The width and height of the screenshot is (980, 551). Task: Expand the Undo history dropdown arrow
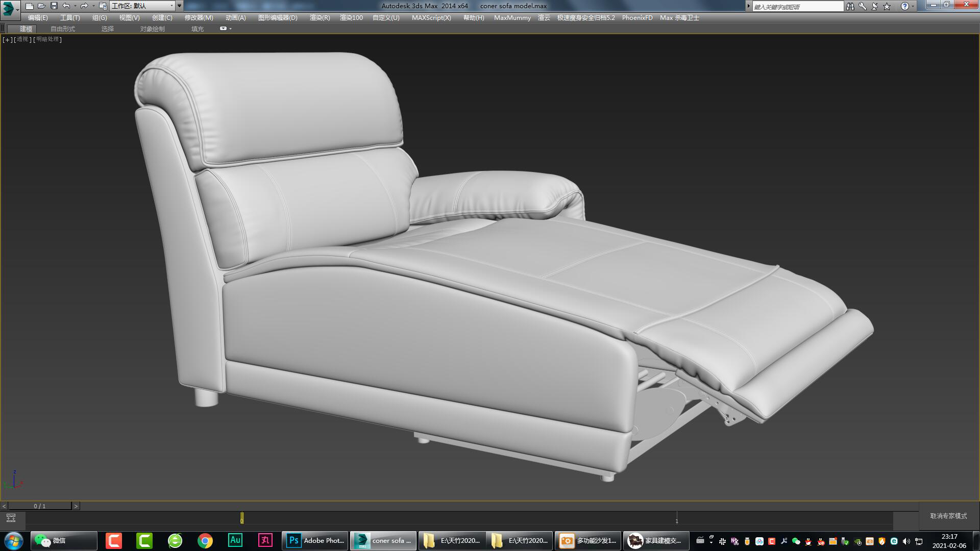[x=75, y=6]
